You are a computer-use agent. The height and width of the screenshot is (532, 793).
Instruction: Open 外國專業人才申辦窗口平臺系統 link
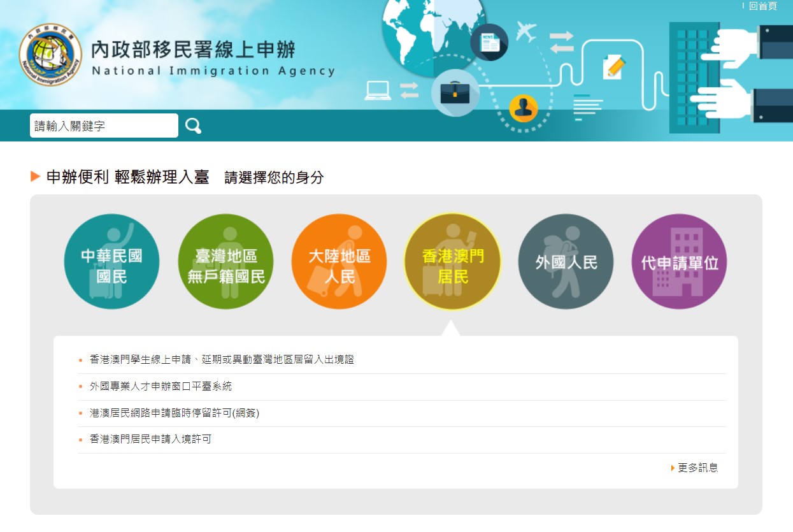[x=161, y=387]
